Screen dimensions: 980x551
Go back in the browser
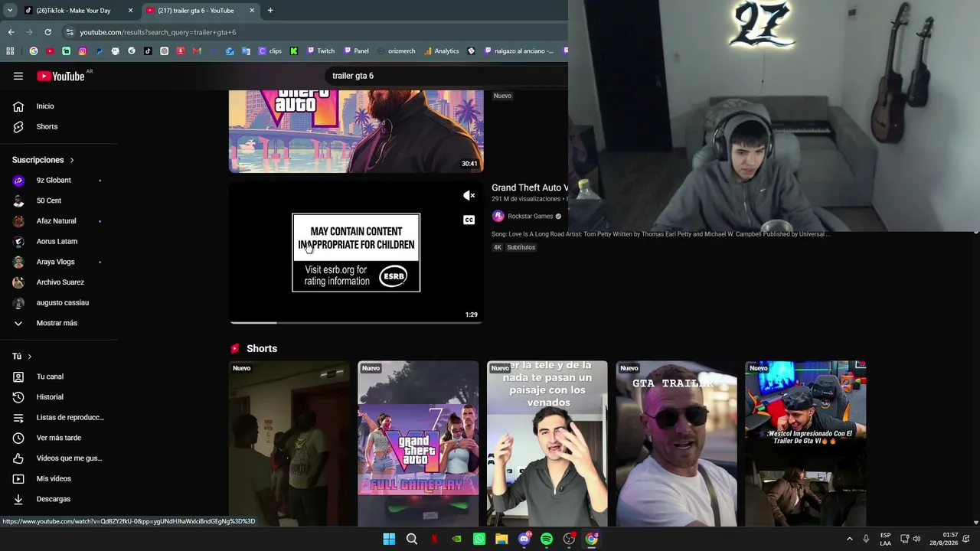pos(11,32)
